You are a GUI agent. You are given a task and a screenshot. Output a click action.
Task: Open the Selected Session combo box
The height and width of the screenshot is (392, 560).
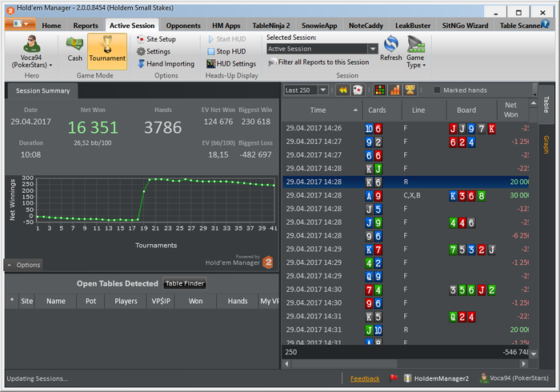322,49
